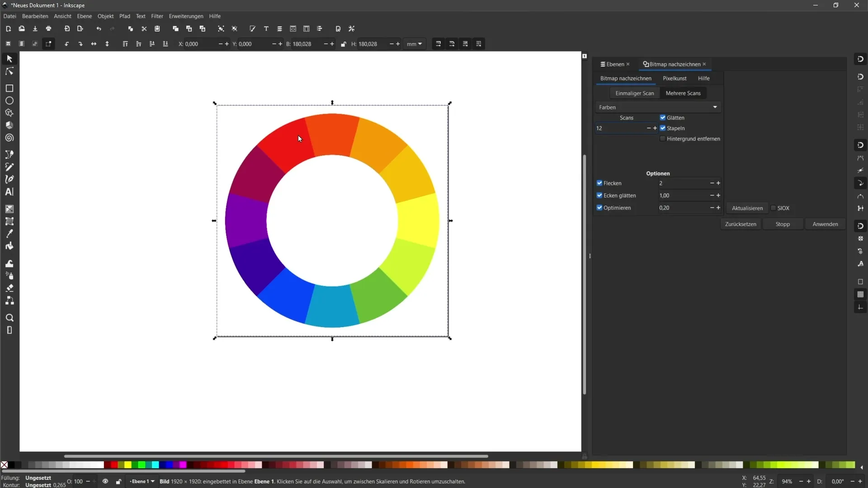This screenshot has width=868, height=488.
Task: Select the Zoom tool
Action: pos(9,318)
